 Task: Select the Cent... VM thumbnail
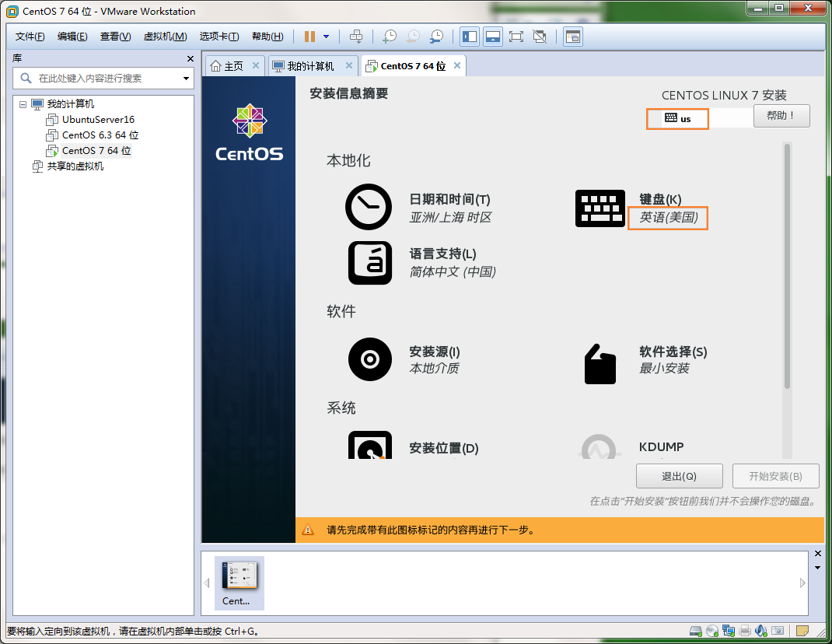239,583
